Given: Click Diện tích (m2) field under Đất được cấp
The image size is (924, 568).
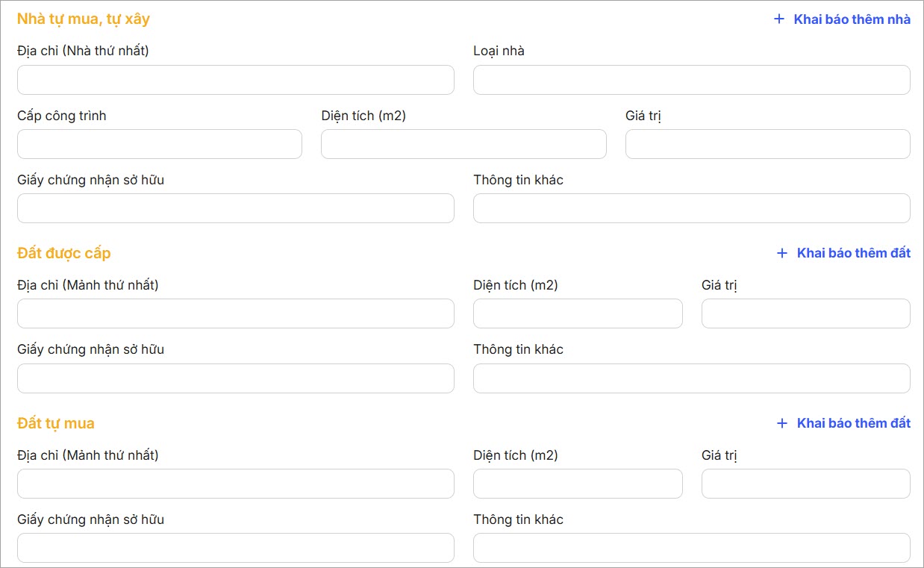Looking at the screenshot, I should pos(578,313).
